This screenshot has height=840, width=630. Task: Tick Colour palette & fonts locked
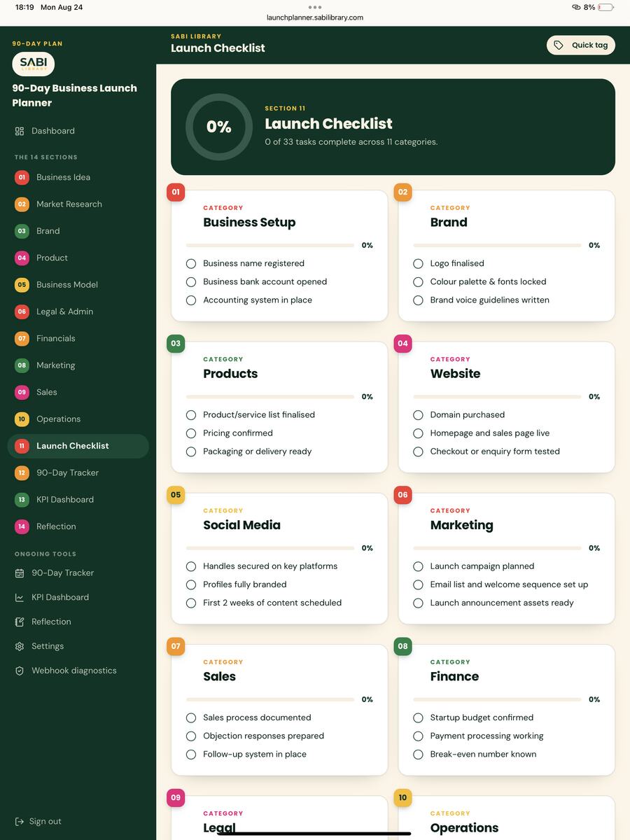(x=418, y=282)
